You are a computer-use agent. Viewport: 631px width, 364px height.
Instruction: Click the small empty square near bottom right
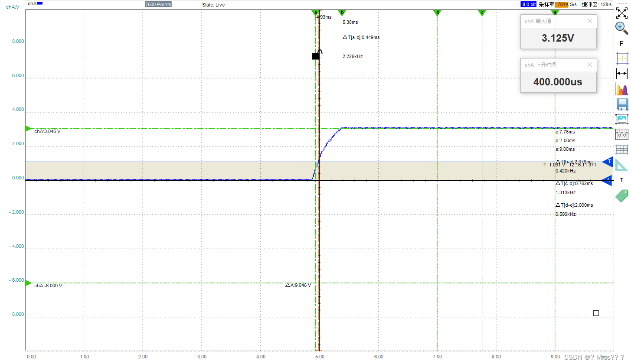[x=596, y=313]
